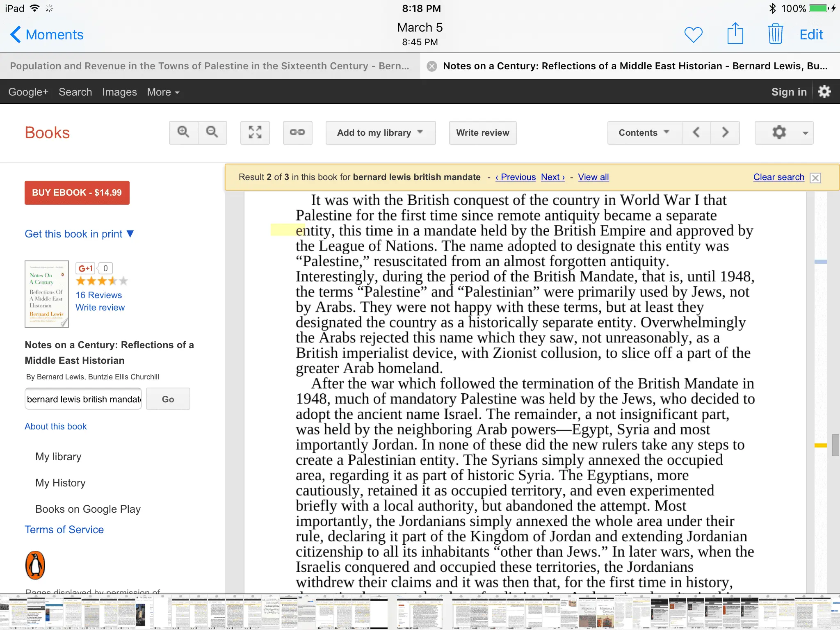Click the zoom in magnifier
This screenshot has height=630, width=840.
click(x=183, y=132)
